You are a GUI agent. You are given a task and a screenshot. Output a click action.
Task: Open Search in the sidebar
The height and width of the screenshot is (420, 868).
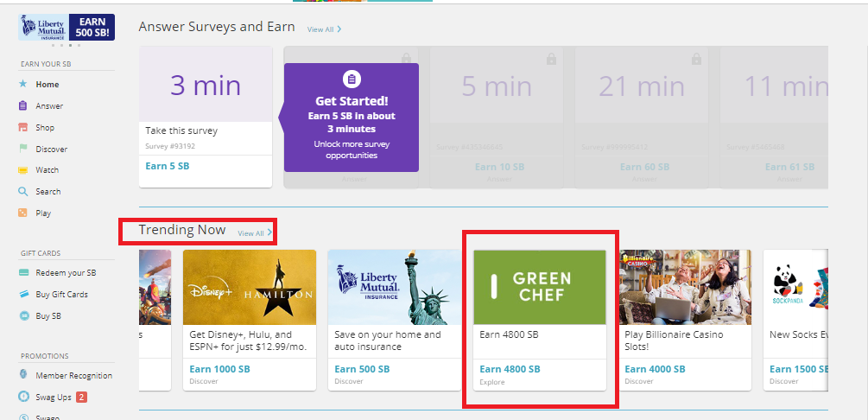click(x=48, y=191)
